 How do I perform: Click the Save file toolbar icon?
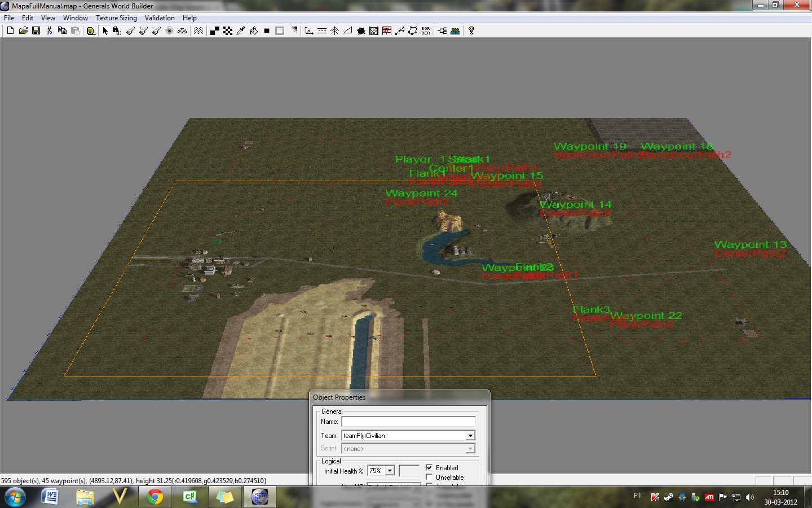coord(36,31)
